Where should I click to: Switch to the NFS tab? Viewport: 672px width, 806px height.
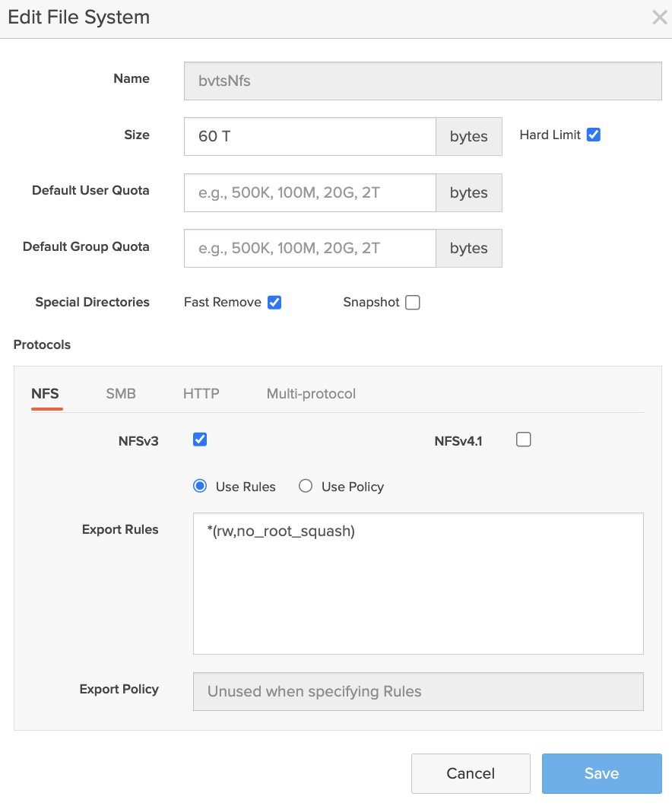coord(45,393)
